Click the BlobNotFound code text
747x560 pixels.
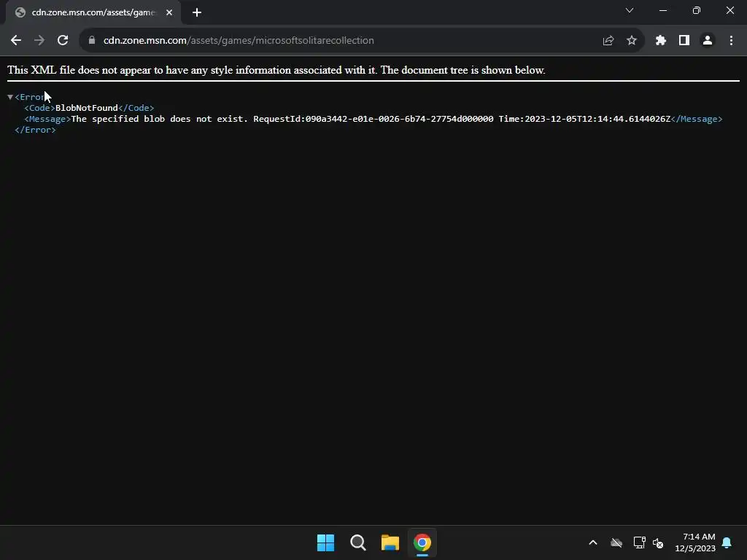(87, 108)
